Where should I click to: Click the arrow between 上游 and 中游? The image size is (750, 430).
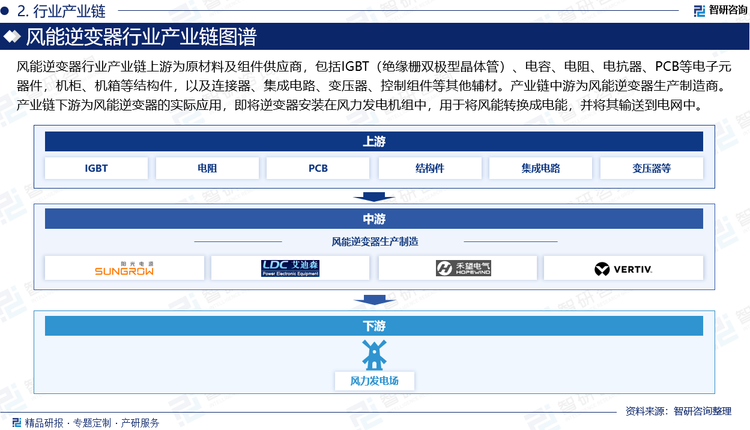(x=374, y=197)
